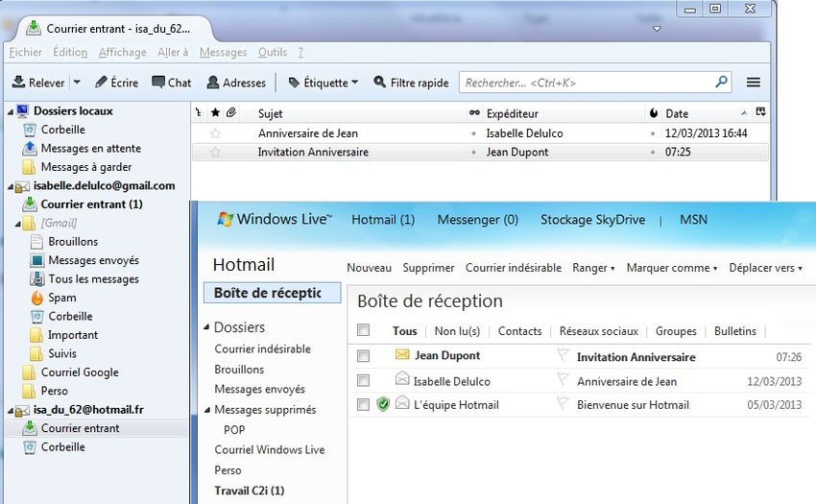Viewport: 816px width, 504px height.
Task: Open Tous les messages folder
Action: (x=94, y=279)
